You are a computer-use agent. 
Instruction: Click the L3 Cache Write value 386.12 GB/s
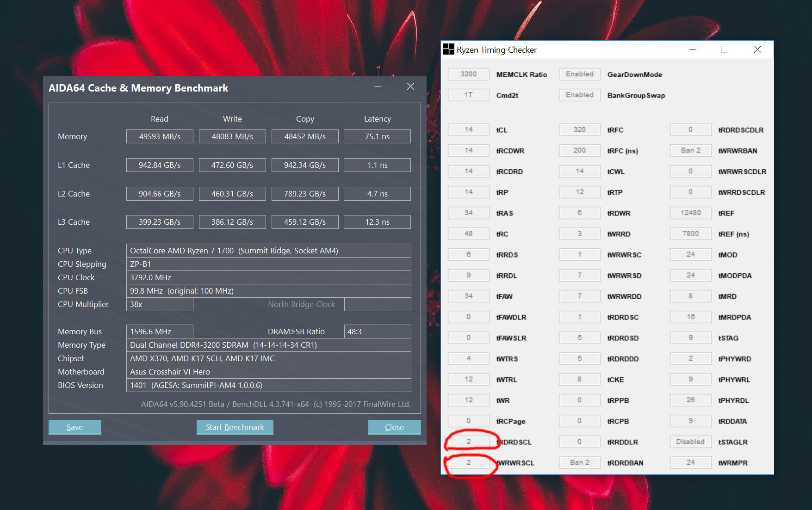[x=232, y=222]
